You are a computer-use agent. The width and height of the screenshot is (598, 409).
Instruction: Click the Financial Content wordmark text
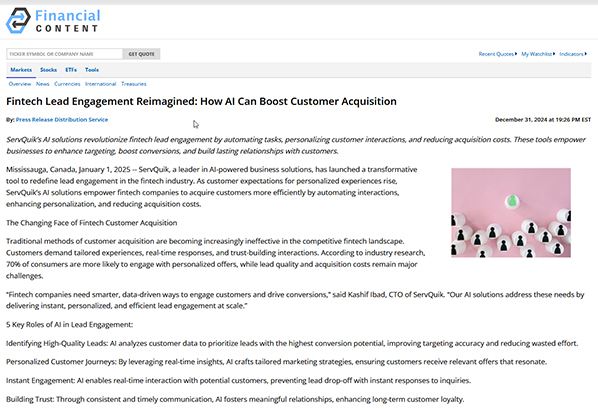[x=68, y=21]
